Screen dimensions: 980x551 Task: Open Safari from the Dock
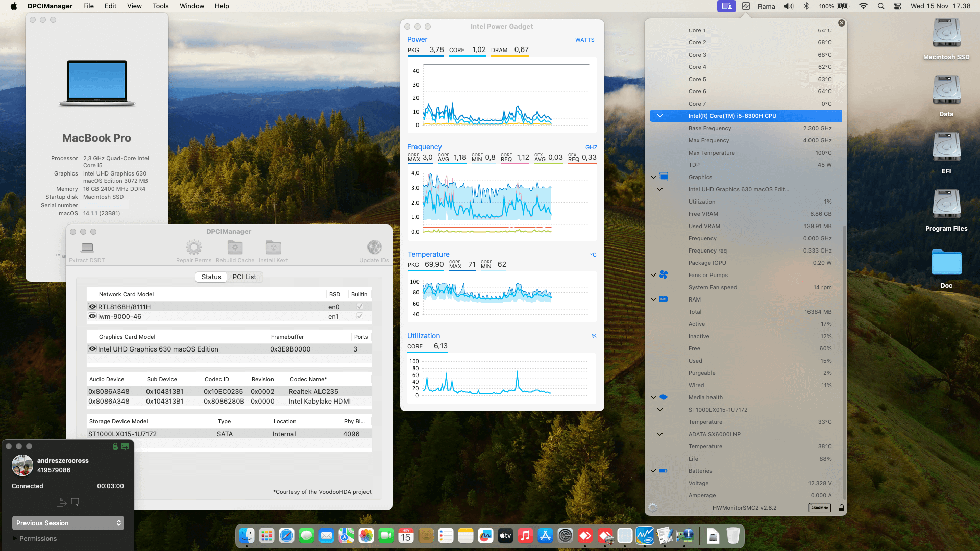[x=286, y=535]
